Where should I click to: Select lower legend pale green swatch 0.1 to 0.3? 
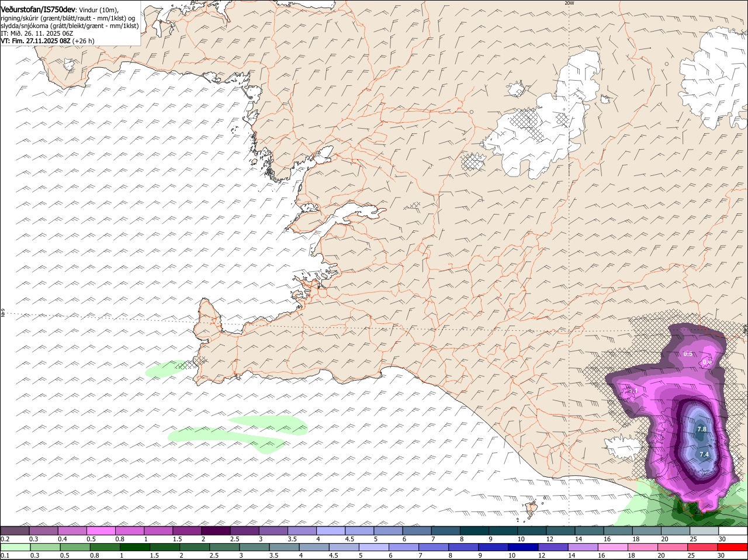tap(16, 547)
